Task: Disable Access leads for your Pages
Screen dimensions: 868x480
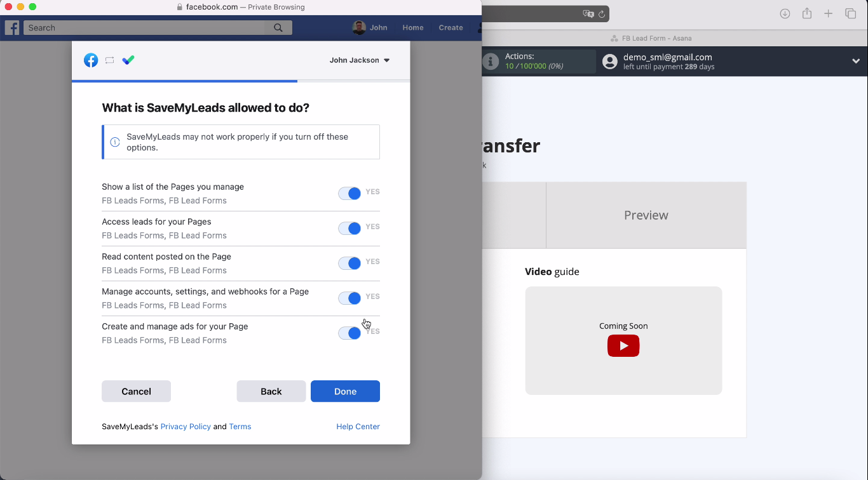Action: click(x=349, y=229)
